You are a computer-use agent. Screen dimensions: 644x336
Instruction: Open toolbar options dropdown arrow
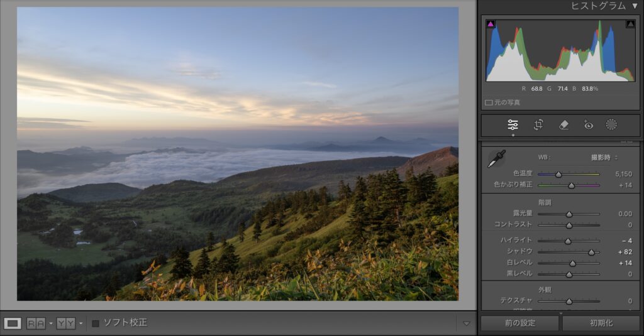point(466,323)
